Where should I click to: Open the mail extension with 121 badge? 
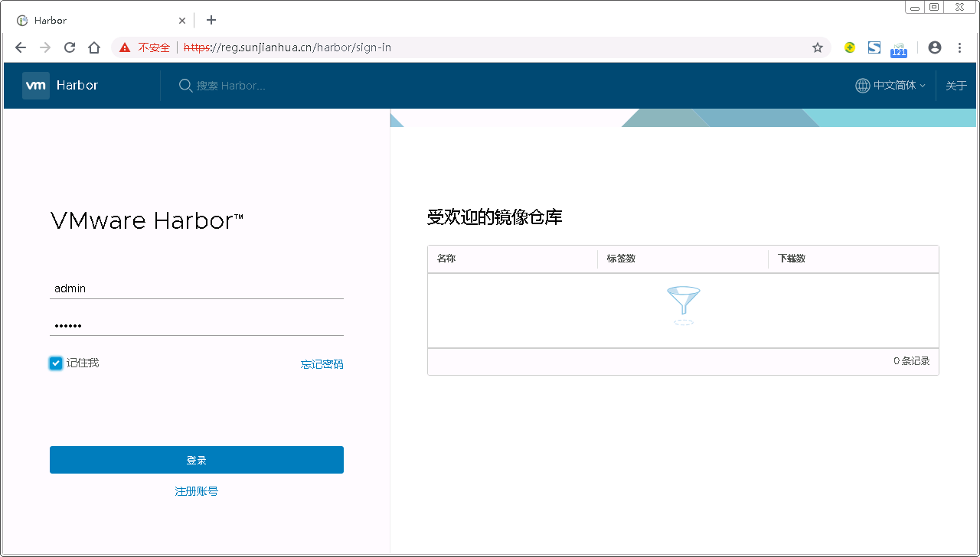click(899, 50)
